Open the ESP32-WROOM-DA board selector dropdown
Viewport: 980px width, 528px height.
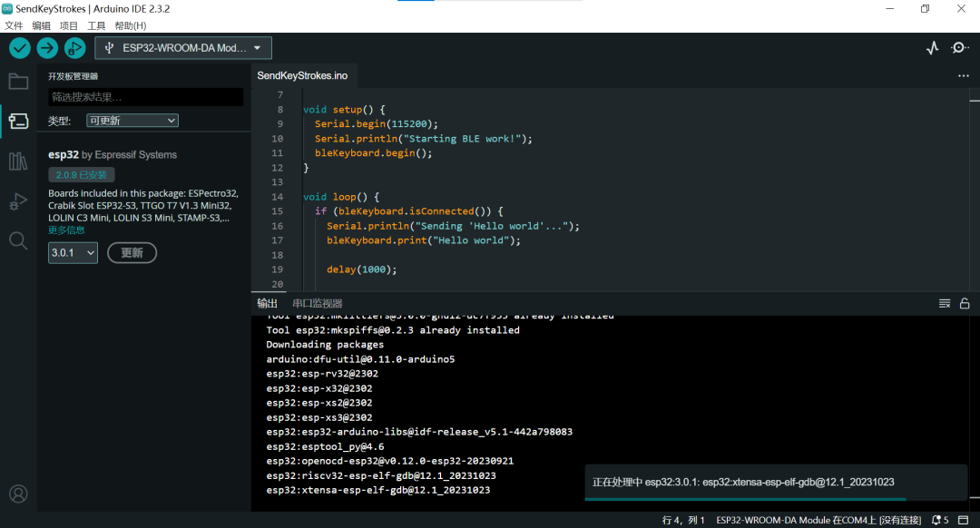[182, 47]
